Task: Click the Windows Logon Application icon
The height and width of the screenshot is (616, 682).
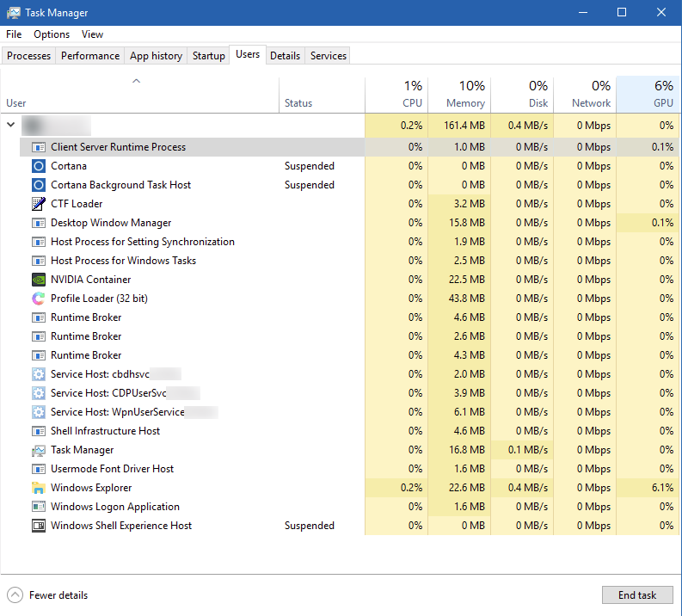Action: (39, 507)
